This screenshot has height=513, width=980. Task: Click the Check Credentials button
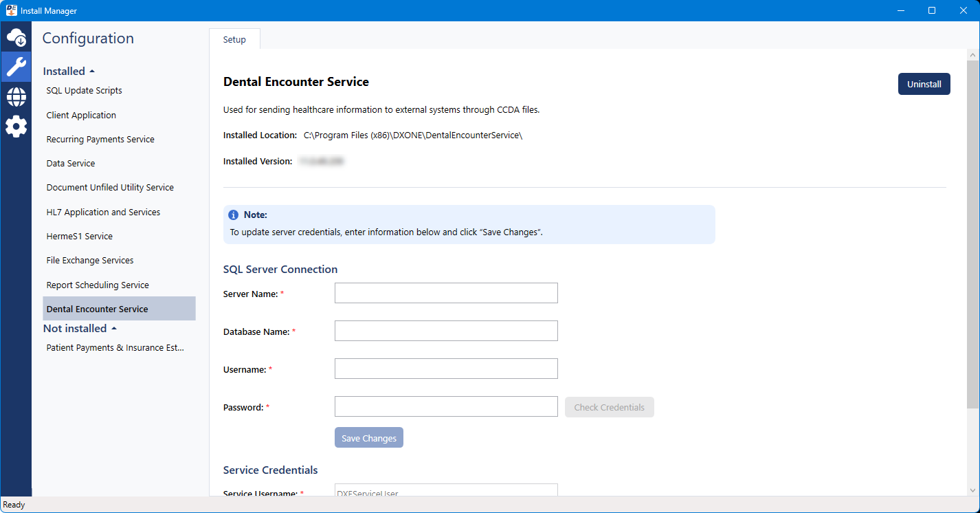click(x=609, y=407)
